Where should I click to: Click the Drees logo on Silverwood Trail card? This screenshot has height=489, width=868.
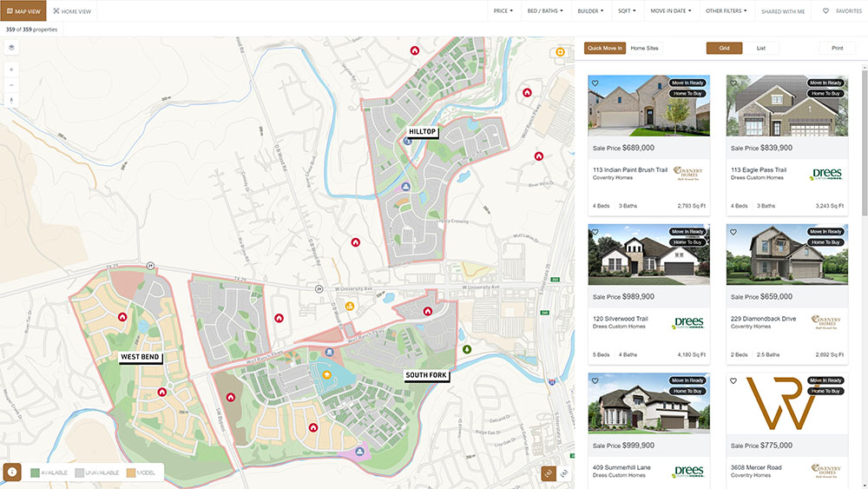tap(688, 323)
